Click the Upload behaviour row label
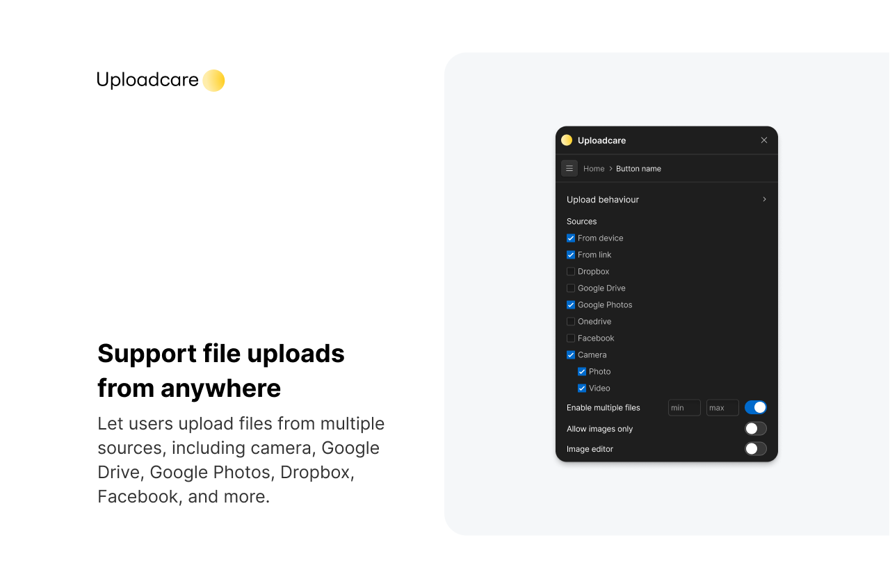 [603, 199]
